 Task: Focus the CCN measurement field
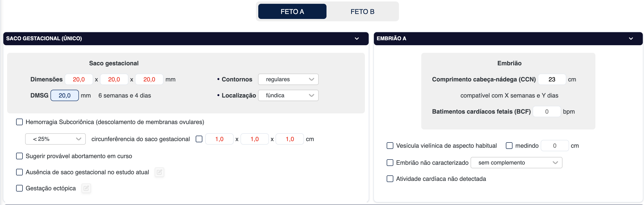[552, 79]
